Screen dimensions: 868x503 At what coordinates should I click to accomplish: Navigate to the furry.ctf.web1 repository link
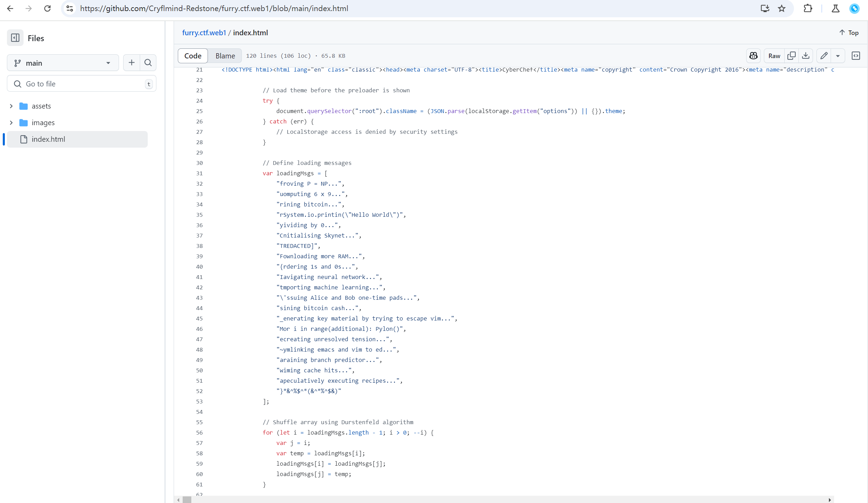204,32
